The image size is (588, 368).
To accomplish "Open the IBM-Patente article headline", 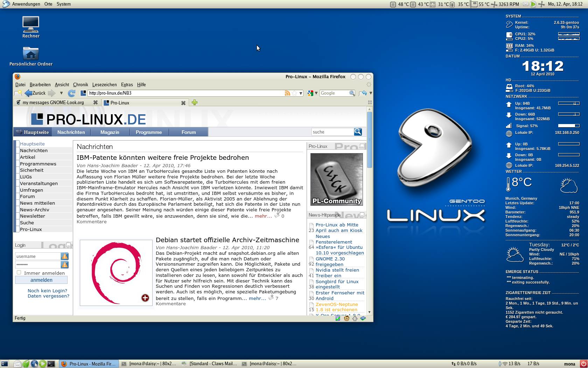I will pos(163,158).
